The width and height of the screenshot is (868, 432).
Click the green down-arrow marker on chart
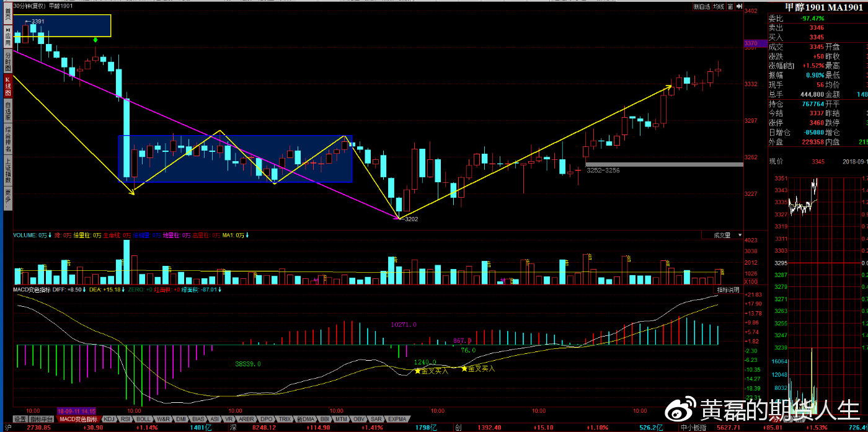pyautogui.click(x=95, y=41)
